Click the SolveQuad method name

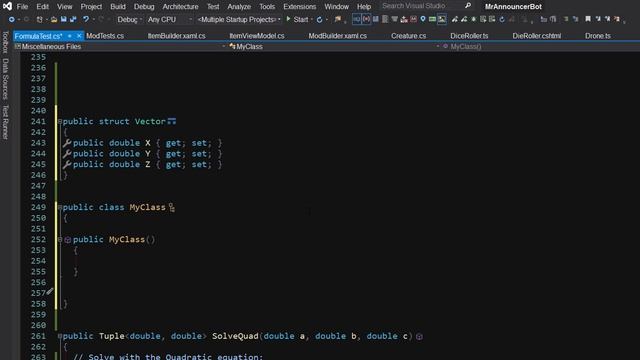(x=235, y=336)
